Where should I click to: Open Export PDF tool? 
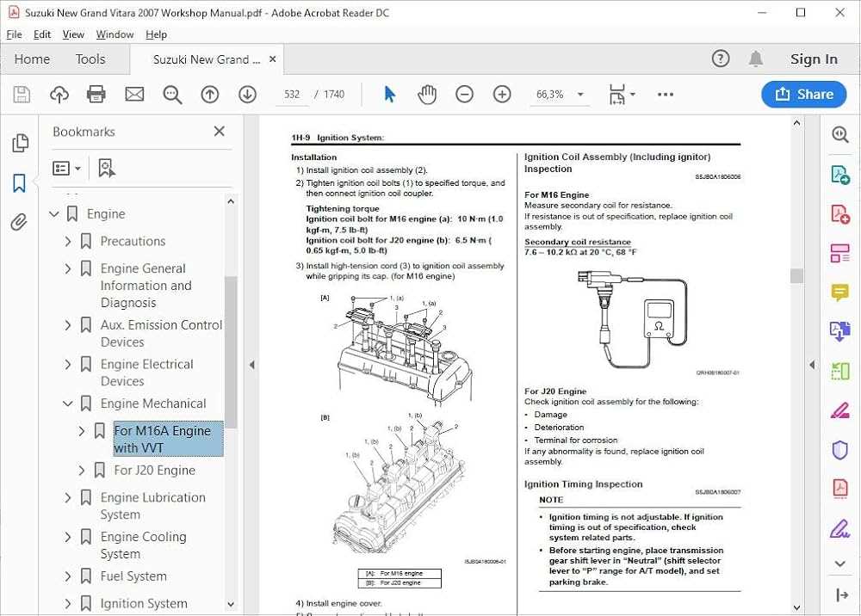point(840,175)
